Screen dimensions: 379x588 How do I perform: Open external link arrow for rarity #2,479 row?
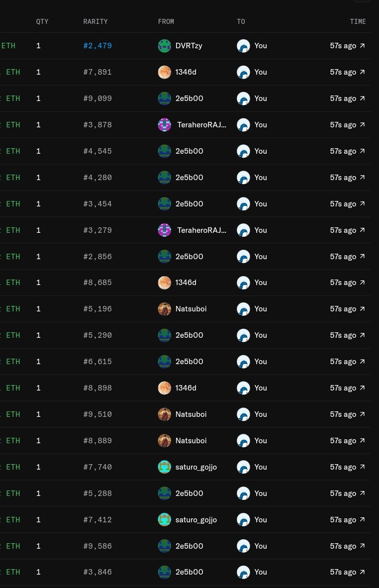(x=362, y=45)
